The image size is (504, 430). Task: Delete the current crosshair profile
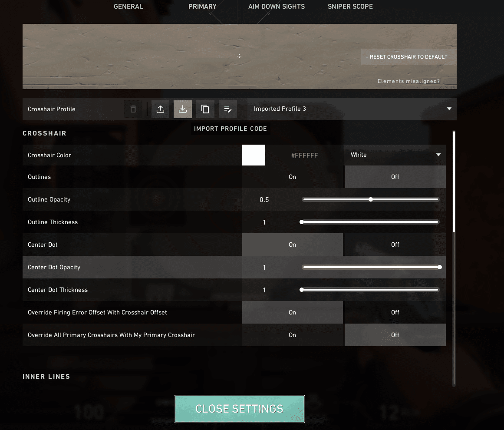(133, 109)
